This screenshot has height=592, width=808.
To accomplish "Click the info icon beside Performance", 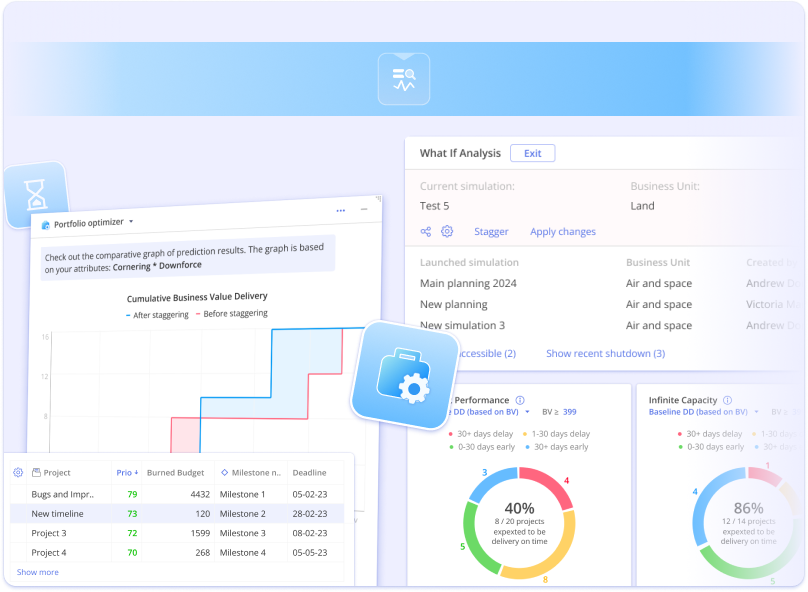I will click(520, 400).
